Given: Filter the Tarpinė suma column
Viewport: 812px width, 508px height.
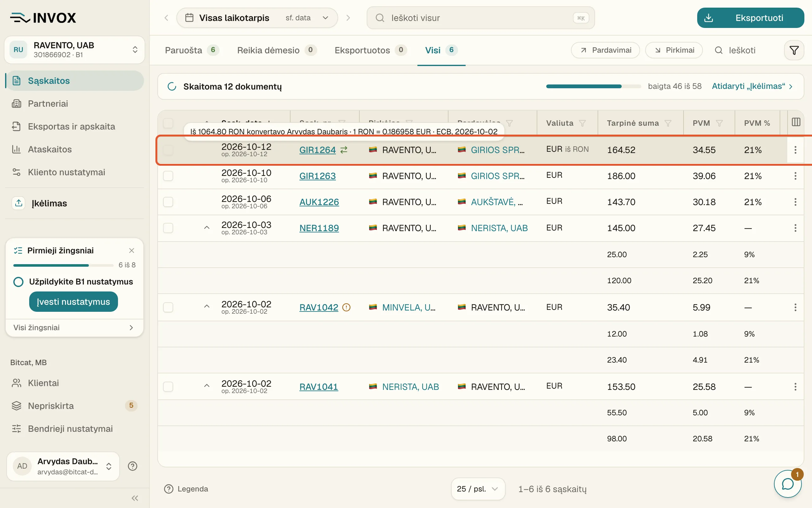Looking at the screenshot, I should tap(668, 123).
